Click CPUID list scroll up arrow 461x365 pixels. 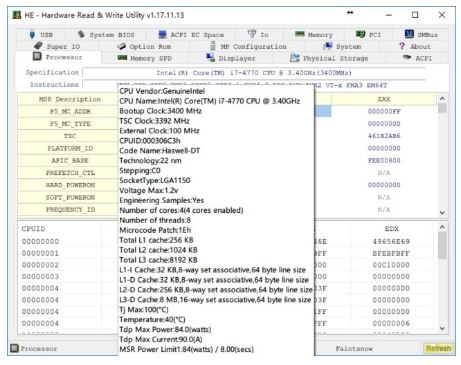(442, 227)
